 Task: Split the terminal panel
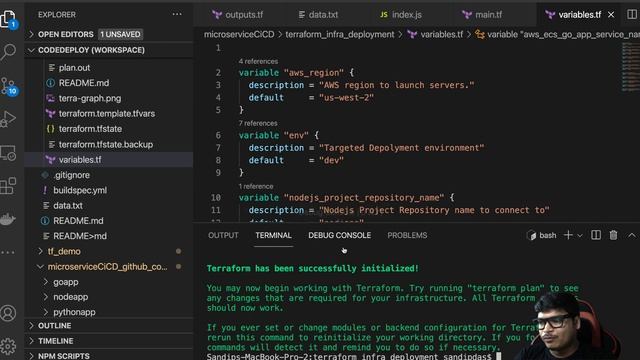click(596, 235)
